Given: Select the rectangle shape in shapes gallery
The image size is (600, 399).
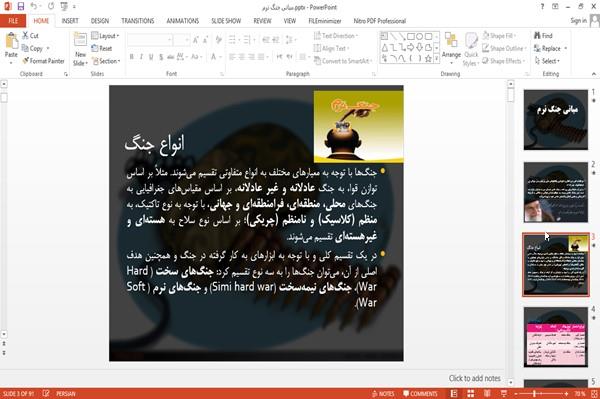Looking at the screenshot, I should tap(411, 37).
